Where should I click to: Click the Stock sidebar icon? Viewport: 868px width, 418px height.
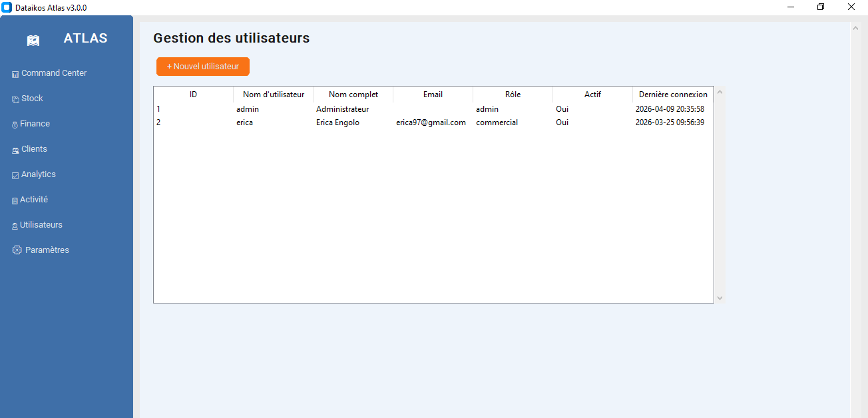15,99
